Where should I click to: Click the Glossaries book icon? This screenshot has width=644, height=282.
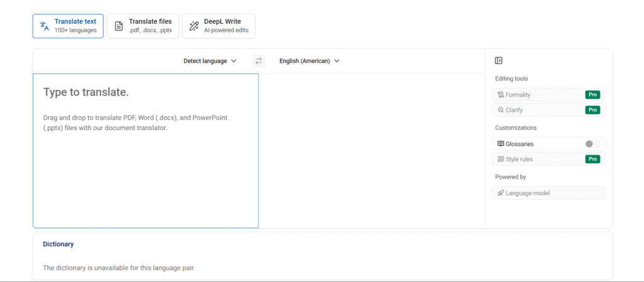[501, 144]
